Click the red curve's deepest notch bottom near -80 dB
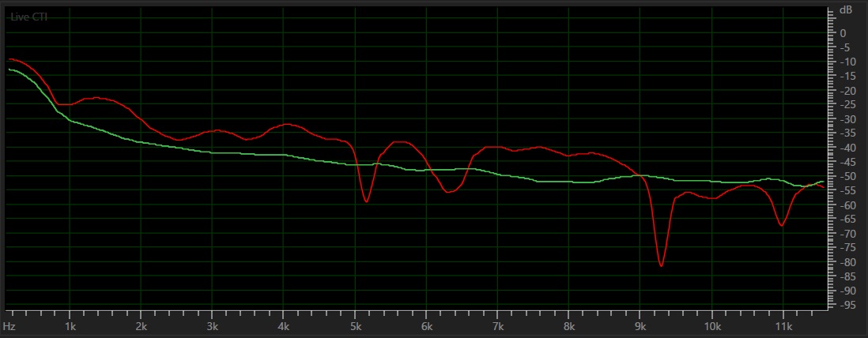The width and height of the screenshot is (868, 338). 661,266
